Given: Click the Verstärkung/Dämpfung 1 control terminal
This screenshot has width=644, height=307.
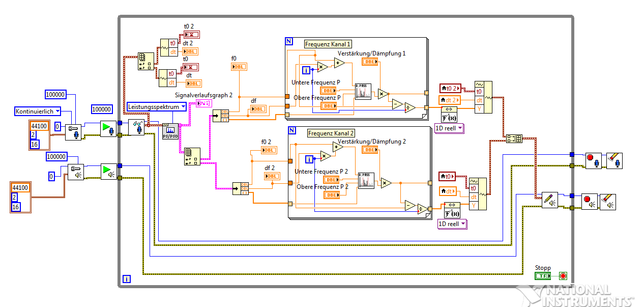Looking at the screenshot, I should pyautogui.click(x=370, y=62).
